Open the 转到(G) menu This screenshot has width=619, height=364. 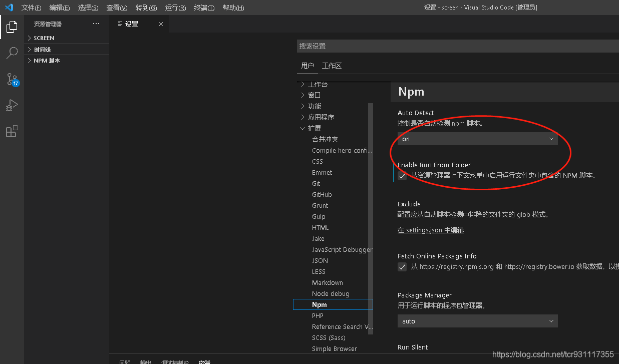(x=146, y=8)
